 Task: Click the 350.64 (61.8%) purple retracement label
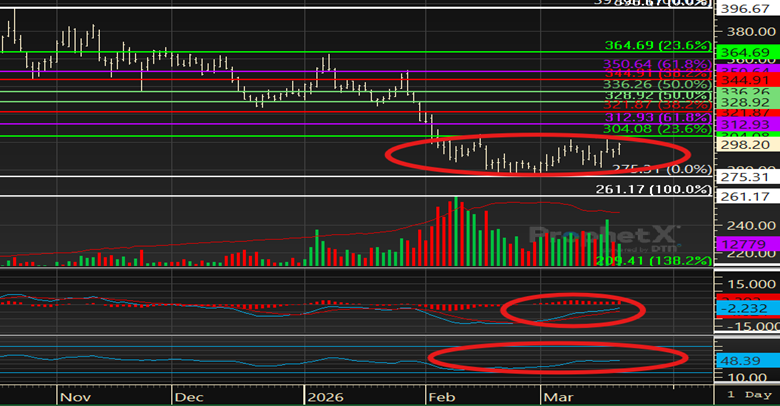point(657,64)
